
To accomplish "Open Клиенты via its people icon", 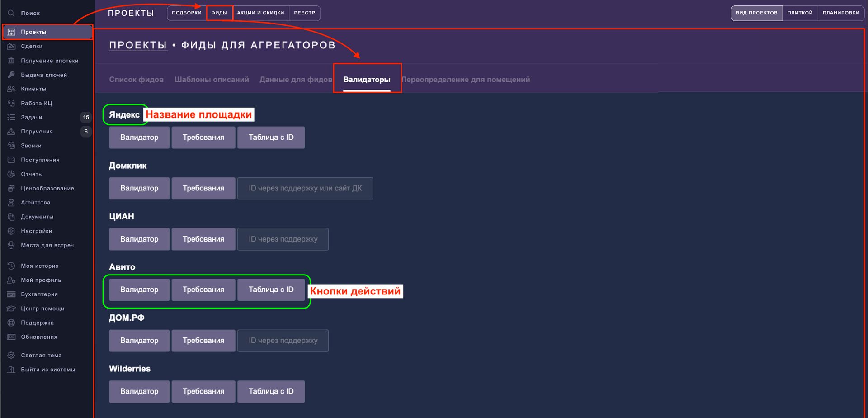I will coord(11,89).
